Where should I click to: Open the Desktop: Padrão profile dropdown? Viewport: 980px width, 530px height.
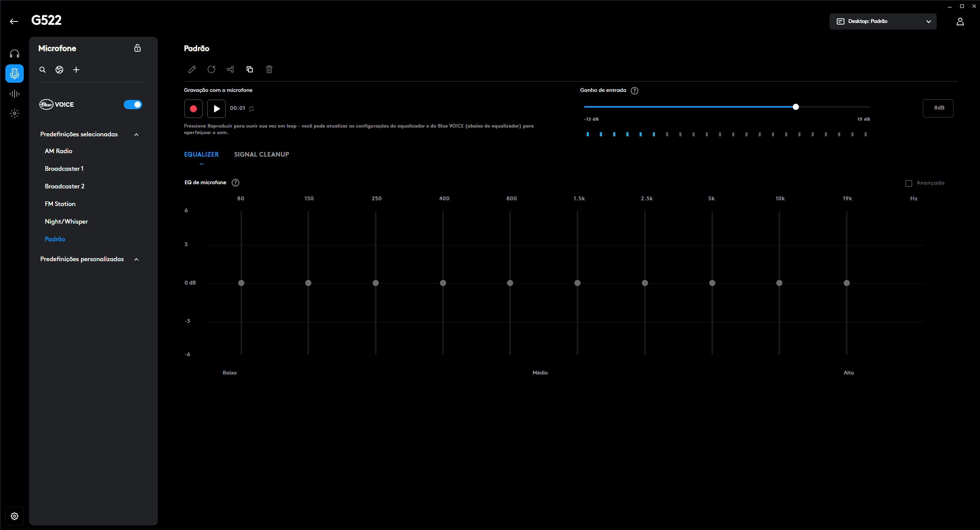883,21
